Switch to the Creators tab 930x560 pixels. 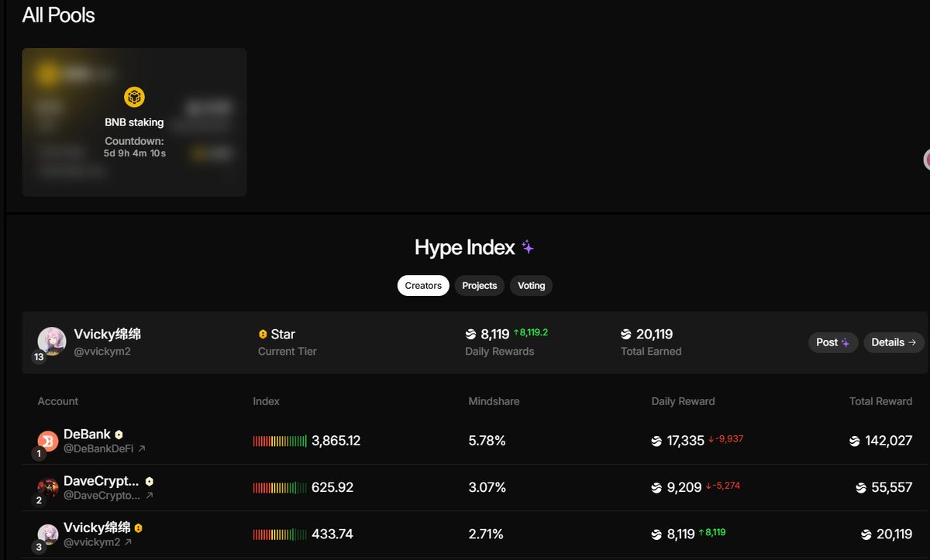click(x=423, y=286)
